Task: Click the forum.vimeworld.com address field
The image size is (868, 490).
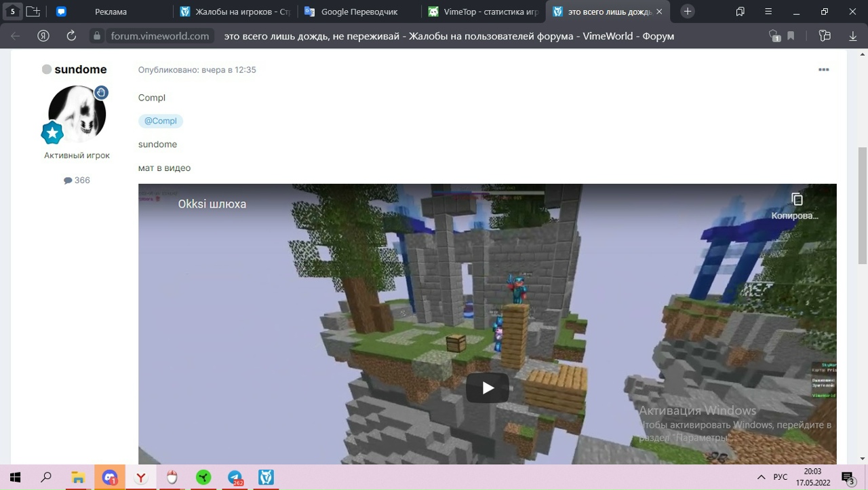Action: point(160,36)
